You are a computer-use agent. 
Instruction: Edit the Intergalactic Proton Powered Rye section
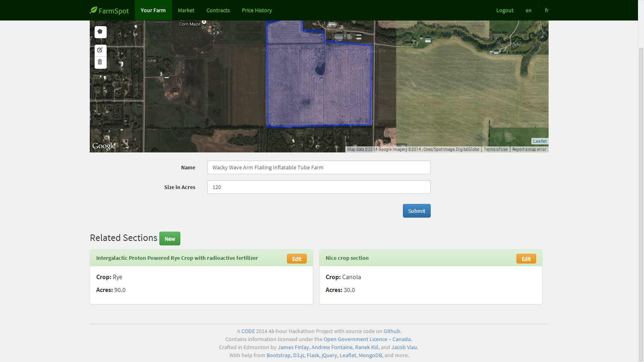click(297, 259)
